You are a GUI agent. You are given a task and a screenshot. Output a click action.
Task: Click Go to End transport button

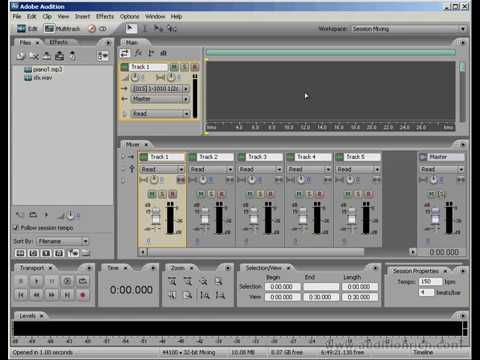[67, 295]
